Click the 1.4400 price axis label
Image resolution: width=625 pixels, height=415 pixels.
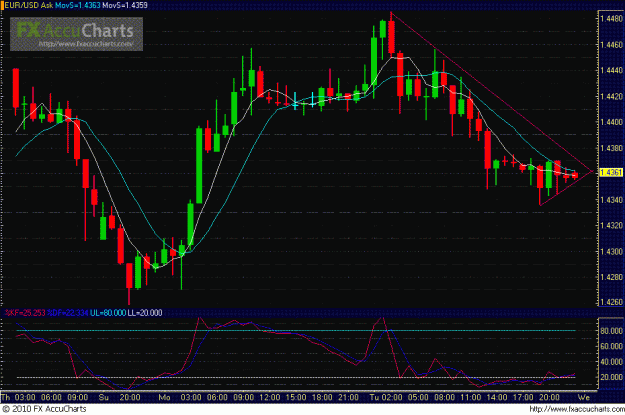(611, 122)
